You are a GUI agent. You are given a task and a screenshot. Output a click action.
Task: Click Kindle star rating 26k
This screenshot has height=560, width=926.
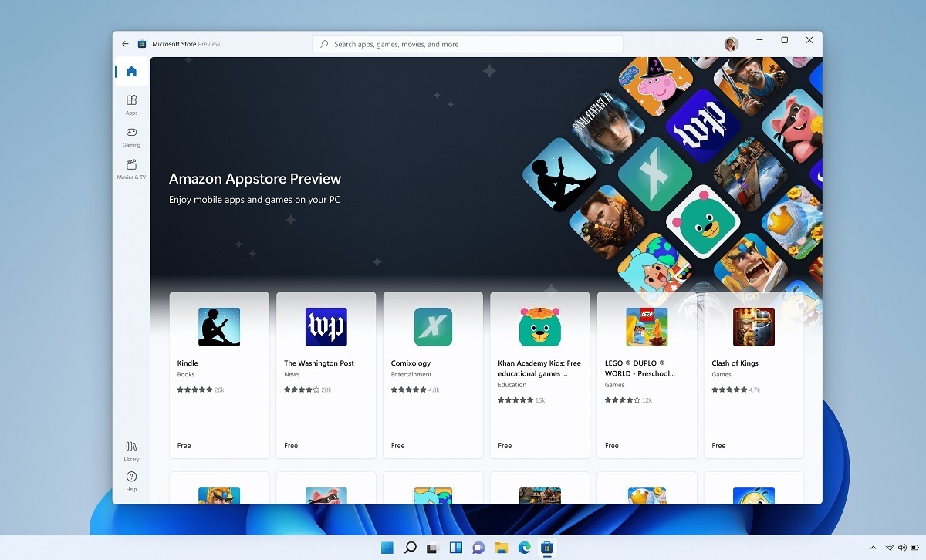(x=201, y=390)
